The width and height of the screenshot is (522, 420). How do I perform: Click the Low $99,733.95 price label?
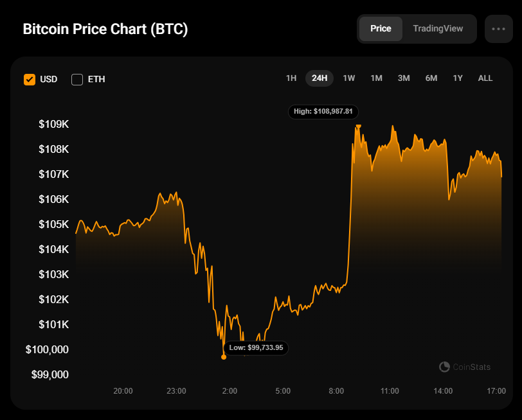pyautogui.click(x=256, y=347)
